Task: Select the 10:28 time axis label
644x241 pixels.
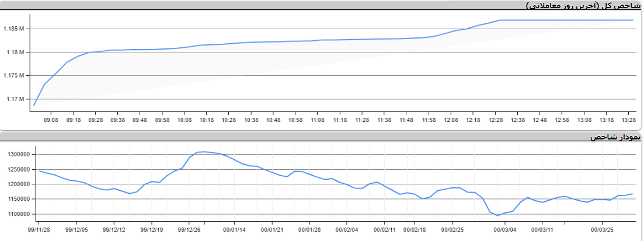Action: pyautogui.click(x=229, y=120)
